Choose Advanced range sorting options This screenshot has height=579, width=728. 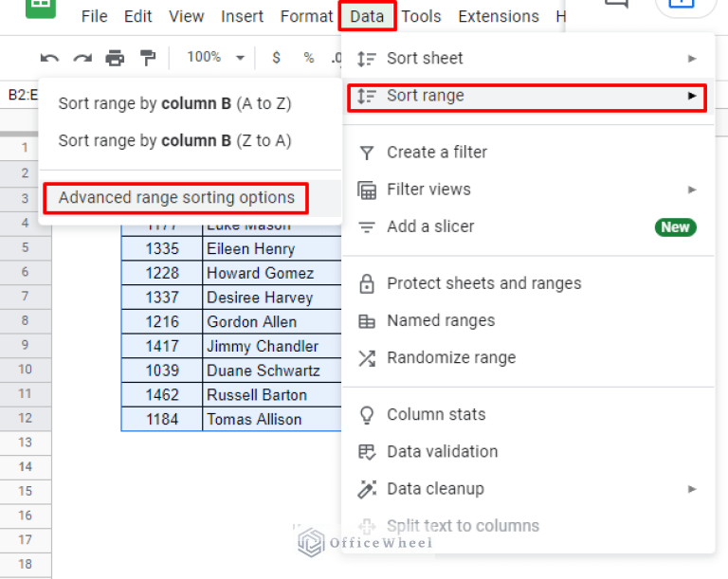tap(176, 198)
